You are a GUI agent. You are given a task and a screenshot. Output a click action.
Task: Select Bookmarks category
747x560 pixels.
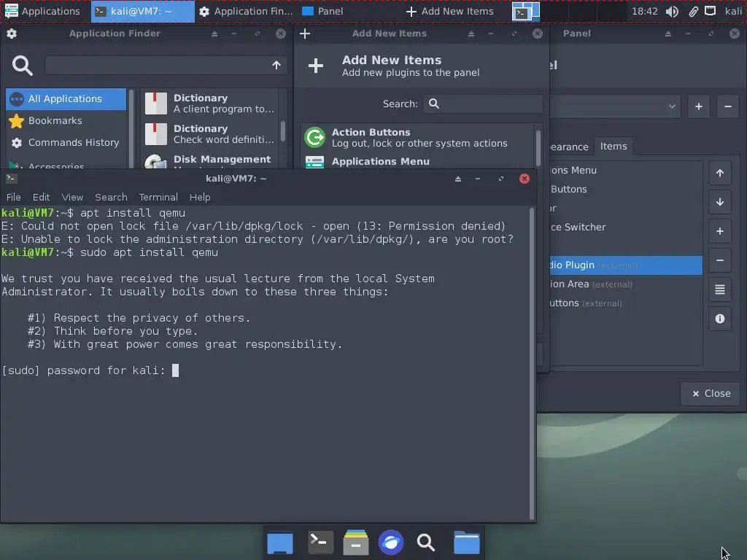66,120
